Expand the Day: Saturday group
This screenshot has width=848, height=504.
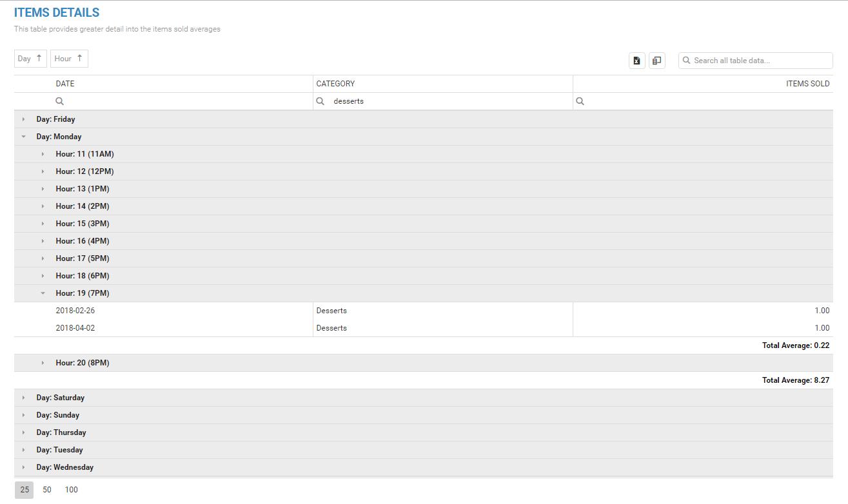pos(24,398)
